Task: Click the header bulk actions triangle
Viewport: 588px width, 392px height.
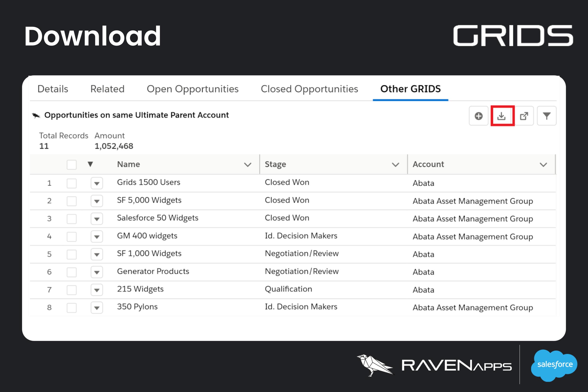Action: pos(90,164)
